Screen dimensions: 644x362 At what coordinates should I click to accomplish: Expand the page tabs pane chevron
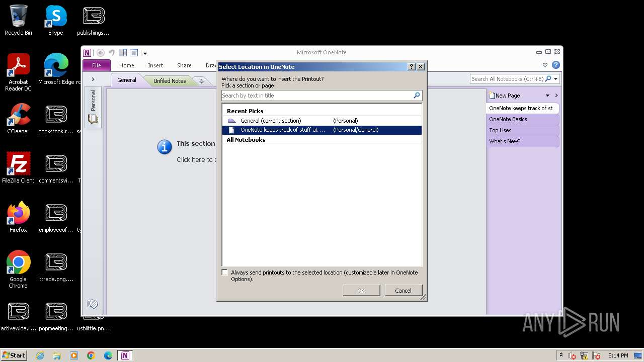coord(556,96)
